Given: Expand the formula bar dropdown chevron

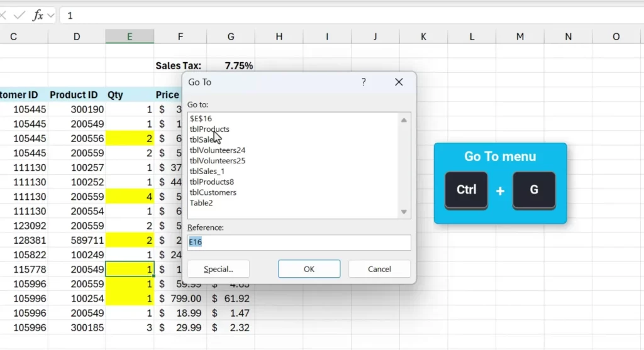Looking at the screenshot, I should [x=51, y=15].
